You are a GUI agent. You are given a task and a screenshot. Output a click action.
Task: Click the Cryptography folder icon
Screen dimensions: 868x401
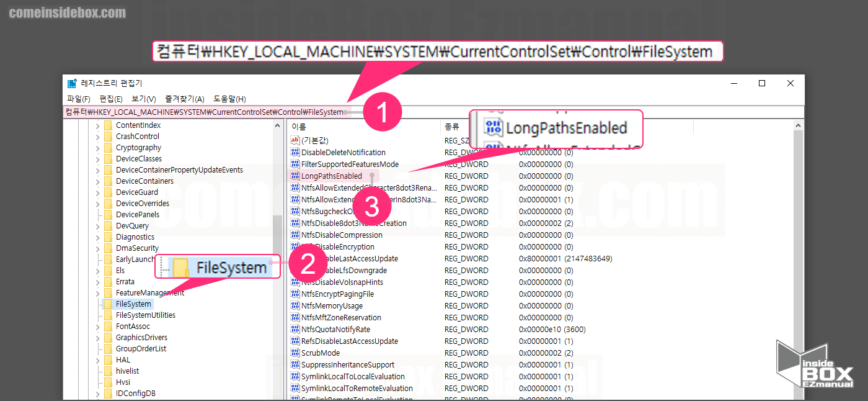coord(108,148)
